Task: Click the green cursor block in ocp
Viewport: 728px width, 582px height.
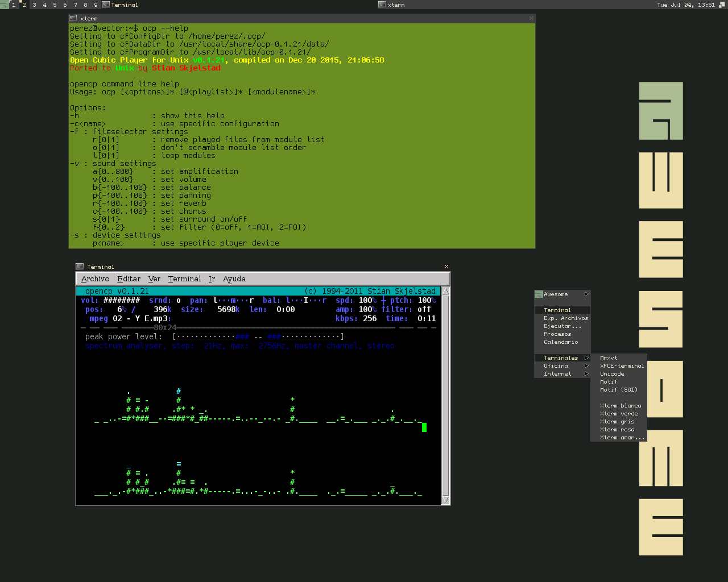Action: point(424,427)
